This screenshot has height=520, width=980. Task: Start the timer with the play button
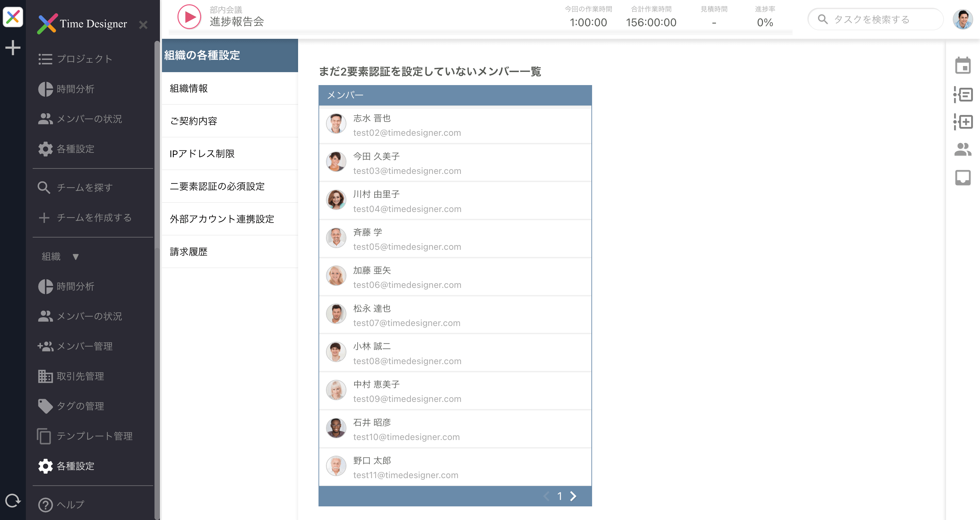point(189,17)
